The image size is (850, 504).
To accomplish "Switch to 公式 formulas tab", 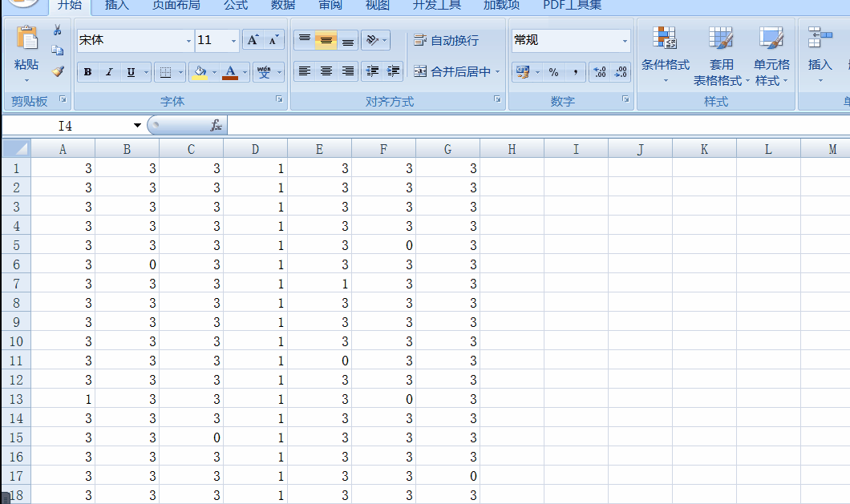I will coord(236,6).
